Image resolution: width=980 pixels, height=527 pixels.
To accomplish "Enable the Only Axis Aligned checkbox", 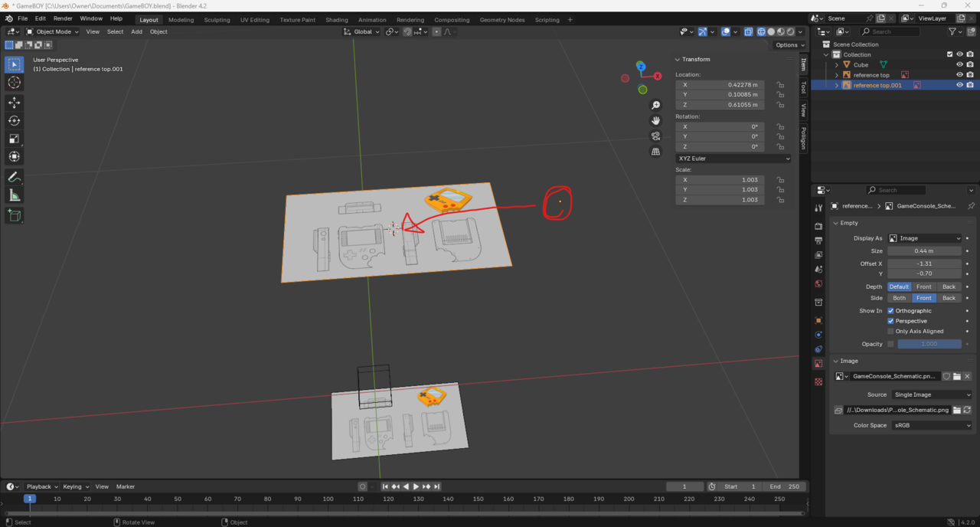I will click(890, 332).
